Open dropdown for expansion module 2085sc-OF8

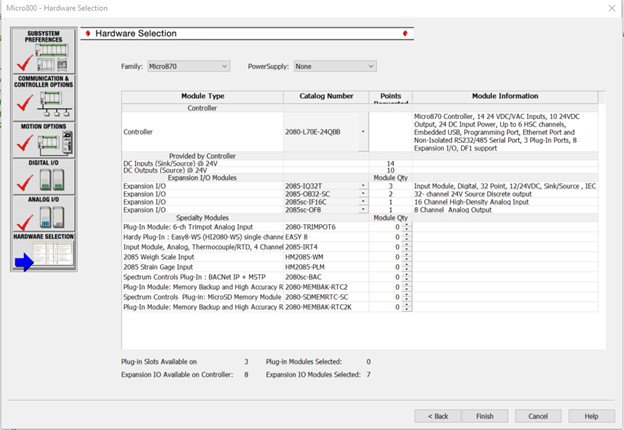[x=363, y=210]
